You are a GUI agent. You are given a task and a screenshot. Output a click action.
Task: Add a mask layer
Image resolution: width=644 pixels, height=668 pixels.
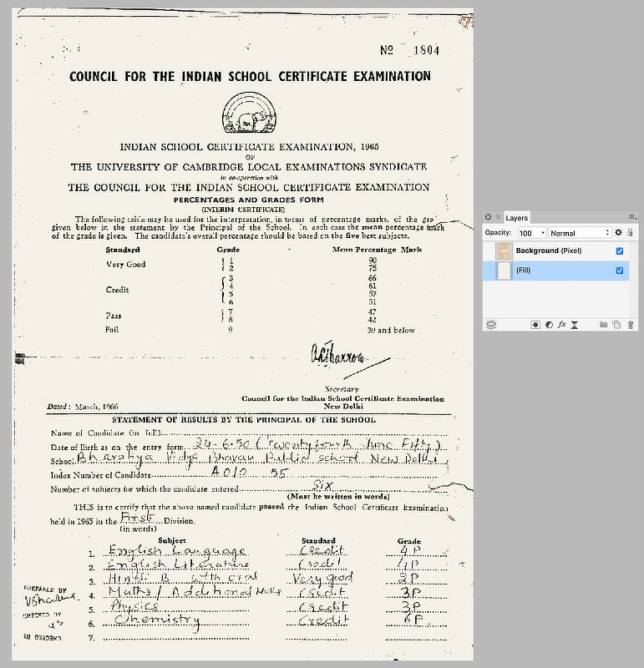coord(535,325)
